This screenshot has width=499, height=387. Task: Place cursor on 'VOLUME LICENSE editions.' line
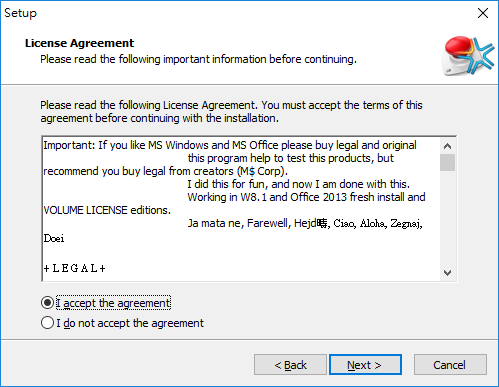pyautogui.click(x=107, y=210)
